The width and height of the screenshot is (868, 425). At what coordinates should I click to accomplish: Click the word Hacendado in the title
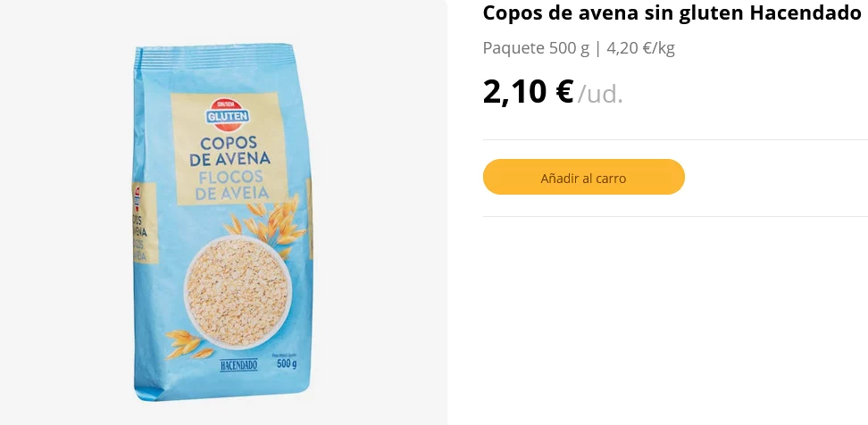click(805, 12)
